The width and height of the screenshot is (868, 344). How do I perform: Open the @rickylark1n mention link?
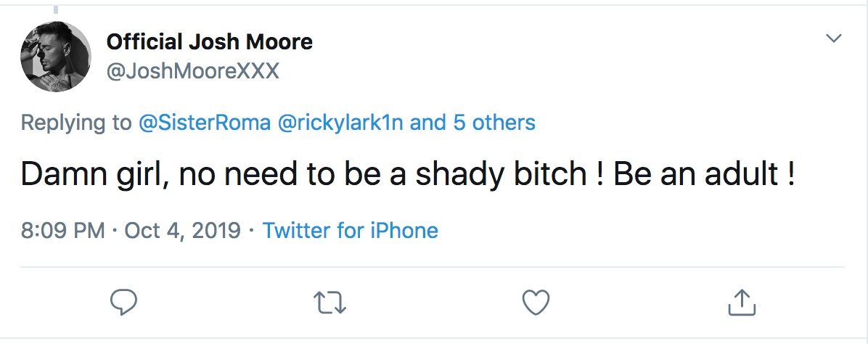coord(340,123)
